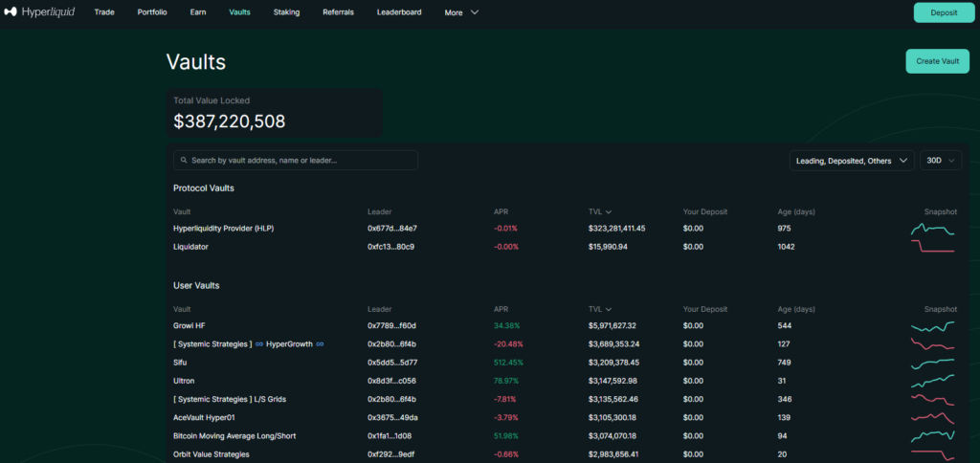Click the Create Vault button

point(937,61)
